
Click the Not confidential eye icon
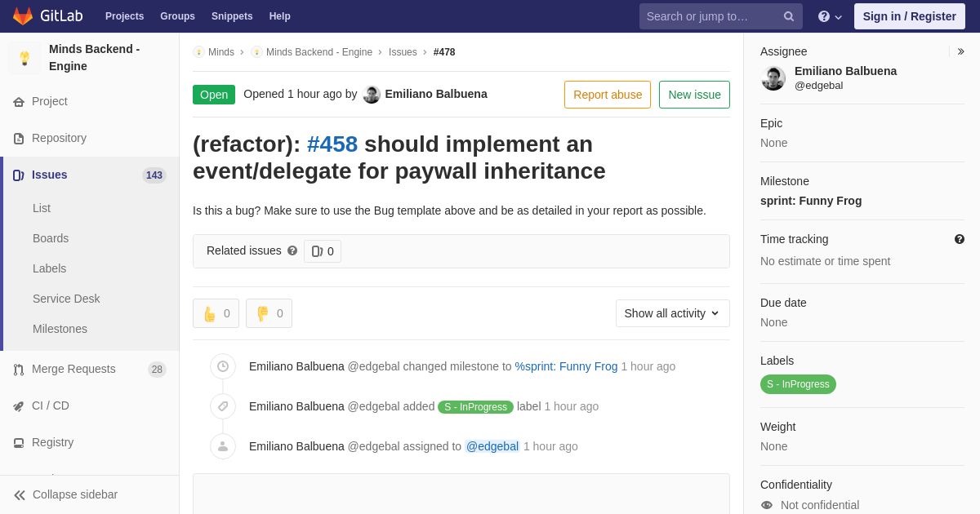click(766, 505)
